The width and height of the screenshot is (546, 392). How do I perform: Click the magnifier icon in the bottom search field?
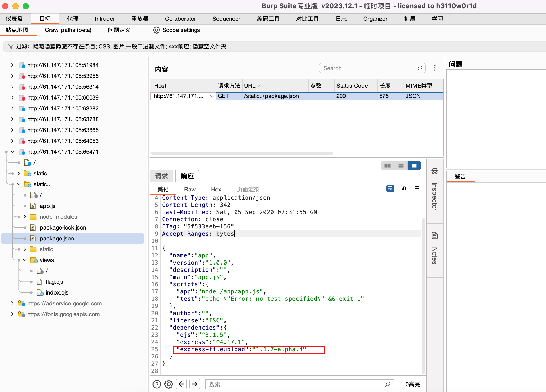388,384
